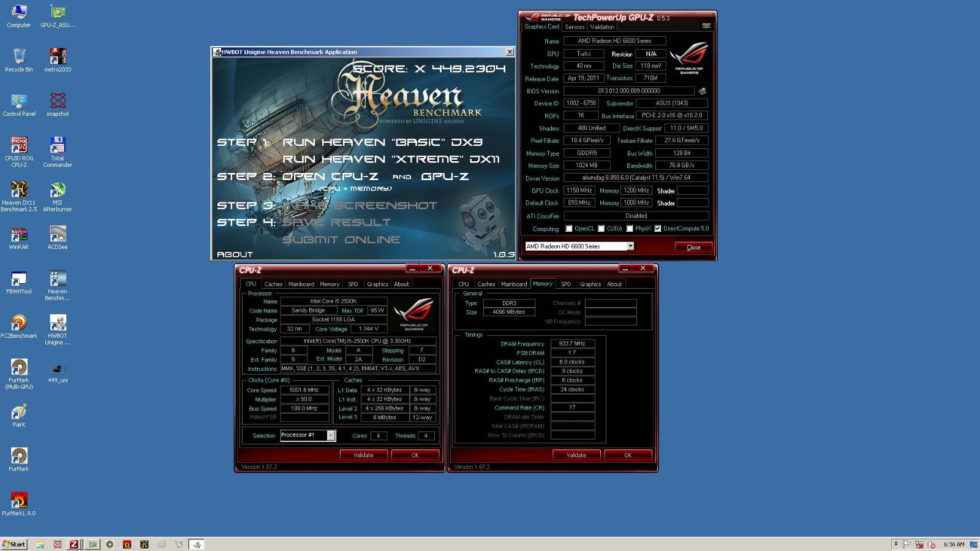The height and width of the screenshot is (551, 980).
Task: Toggle the PhysX checkbox in GPU-Z
Action: (630, 229)
